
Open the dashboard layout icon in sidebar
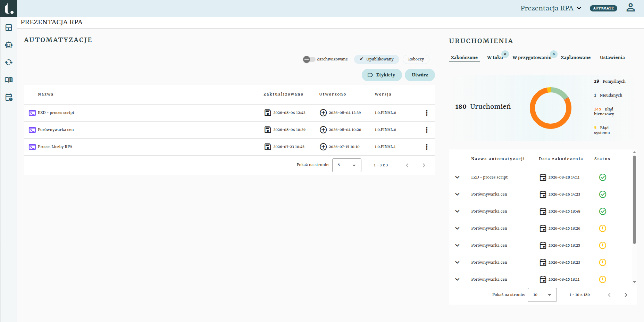(x=9, y=28)
